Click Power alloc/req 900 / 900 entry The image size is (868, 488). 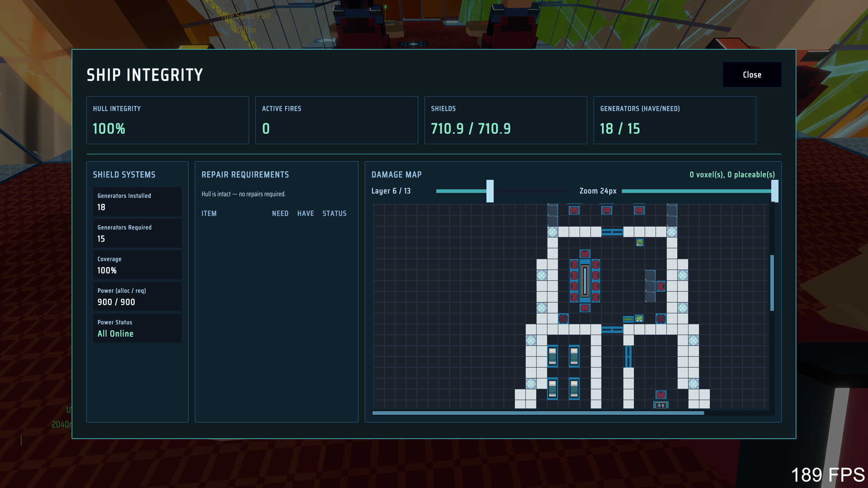(x=137, y=296)
